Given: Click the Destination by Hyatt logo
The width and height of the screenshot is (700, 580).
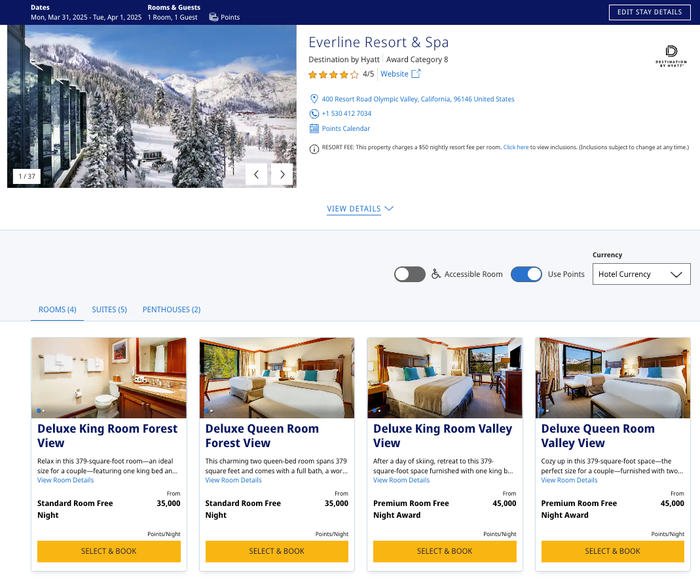Looking at the screenshot, I should tap(671, 56).
